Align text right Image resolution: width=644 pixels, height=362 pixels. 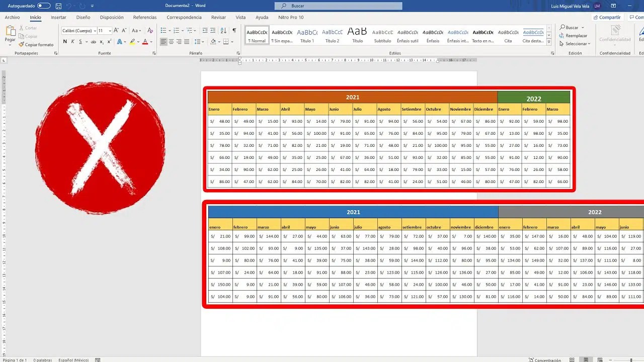[x=179, y=42]
